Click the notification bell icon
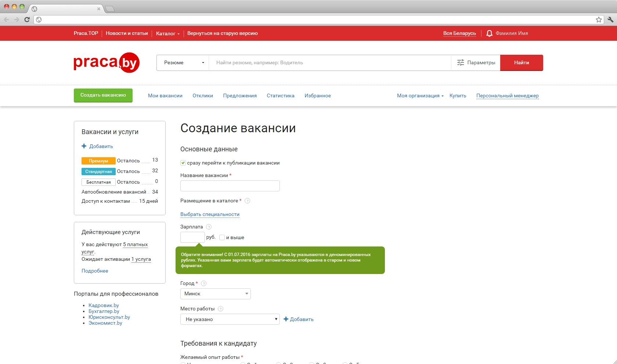Image resolution: width=617 pixels, height=364 pixels. tap(489, 33)
